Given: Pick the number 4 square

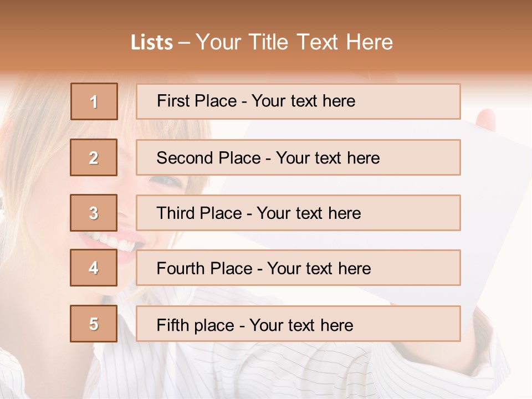Looking at the screenshot, I should (94, 268).
